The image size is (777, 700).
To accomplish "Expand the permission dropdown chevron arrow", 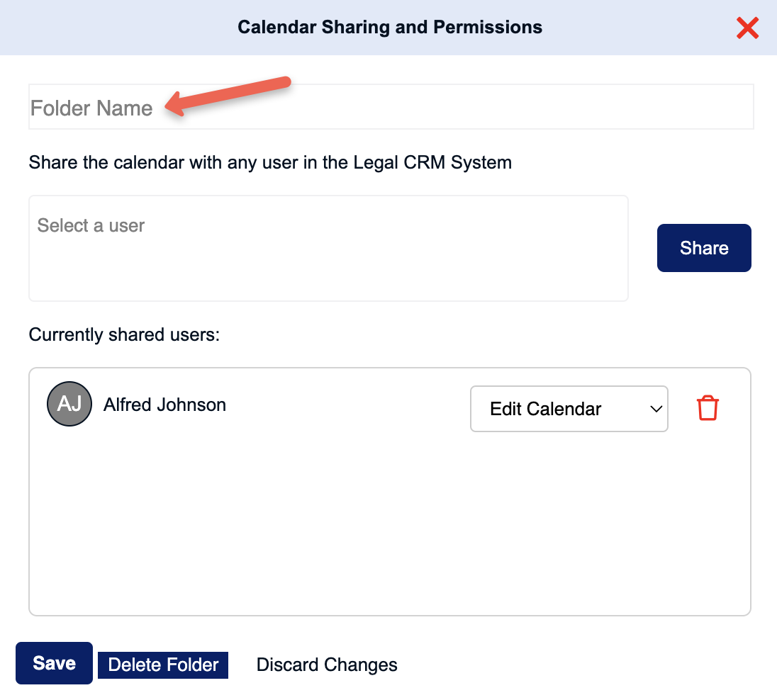I will (656, 410).
